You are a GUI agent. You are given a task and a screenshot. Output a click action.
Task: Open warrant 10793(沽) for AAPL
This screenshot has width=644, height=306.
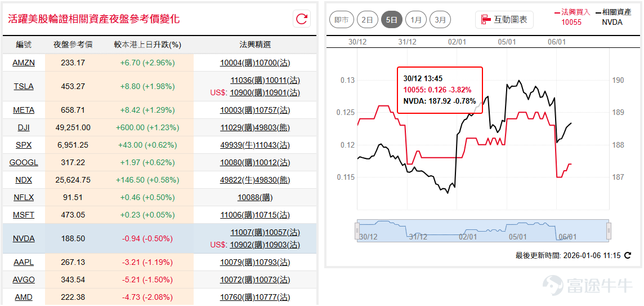click(272, 262)
